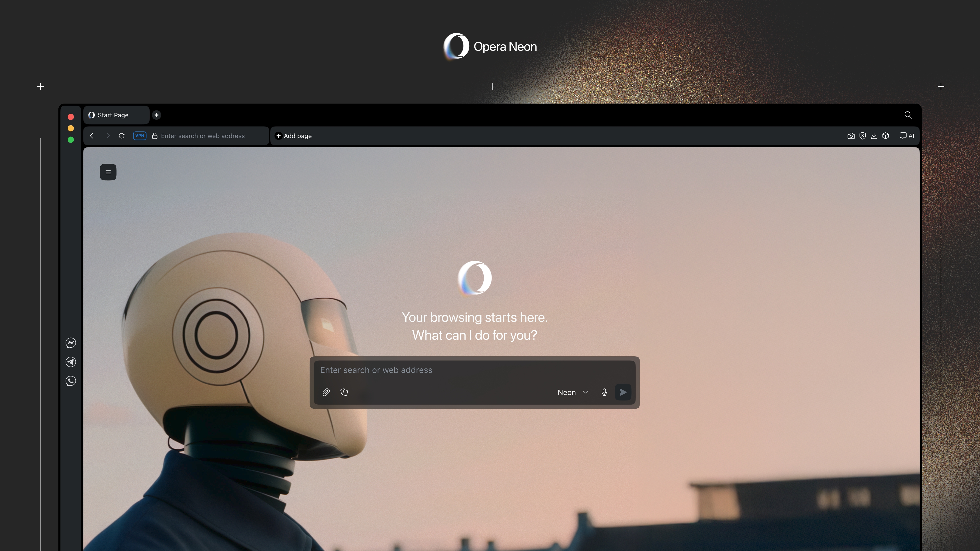Click the cards icon beside paperclip
This screenshot has width=980, height=551.
coord(344,392)
